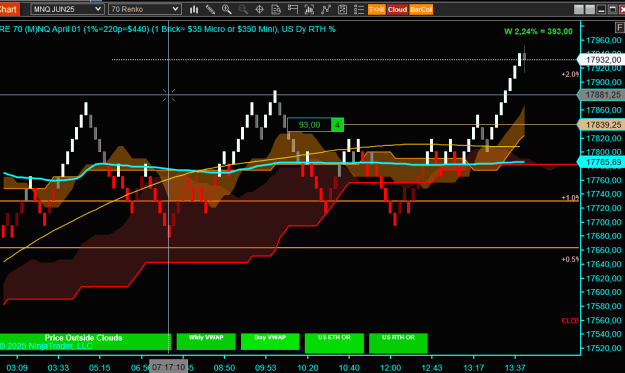Click the 09:53 time axis label
The width and height of the screenshot is (625, 373).
click(266, 367)
